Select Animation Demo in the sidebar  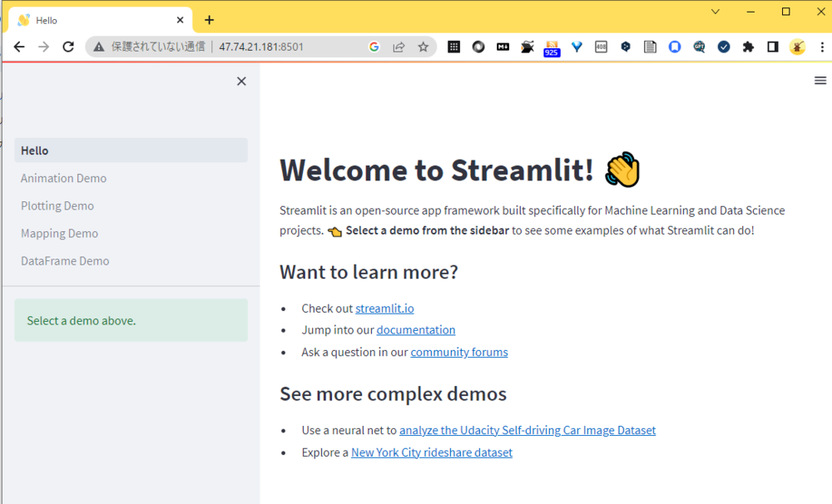click(64, 178)
